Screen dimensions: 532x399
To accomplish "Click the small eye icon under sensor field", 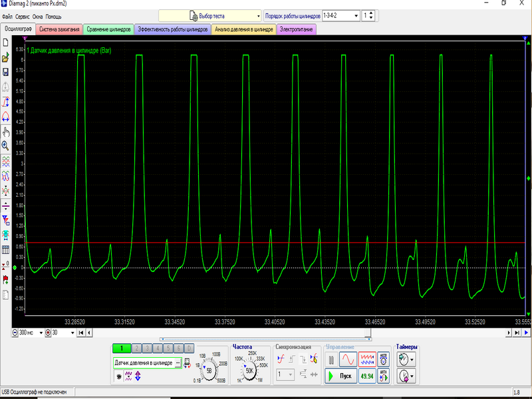I will (x=119, y=376).
